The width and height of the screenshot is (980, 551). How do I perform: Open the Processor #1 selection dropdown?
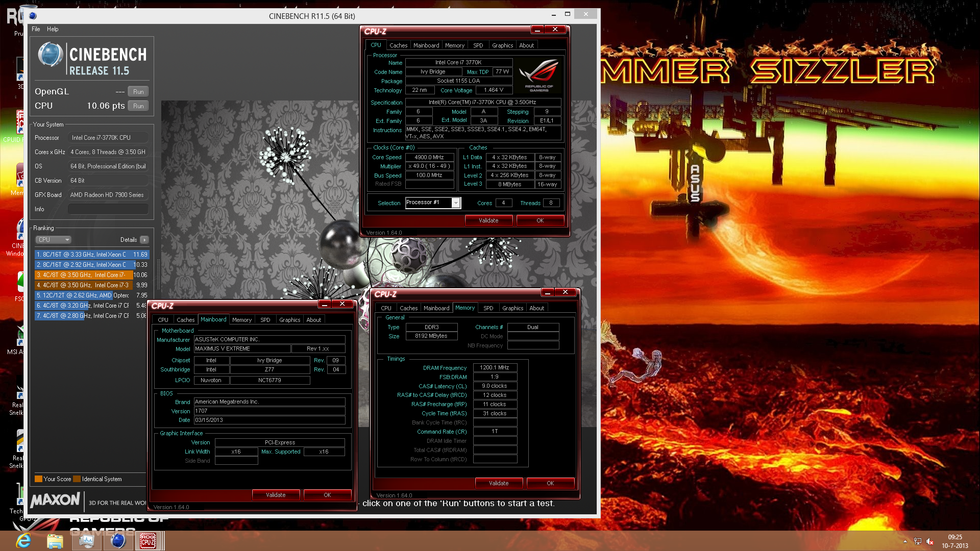coord(433,203)
